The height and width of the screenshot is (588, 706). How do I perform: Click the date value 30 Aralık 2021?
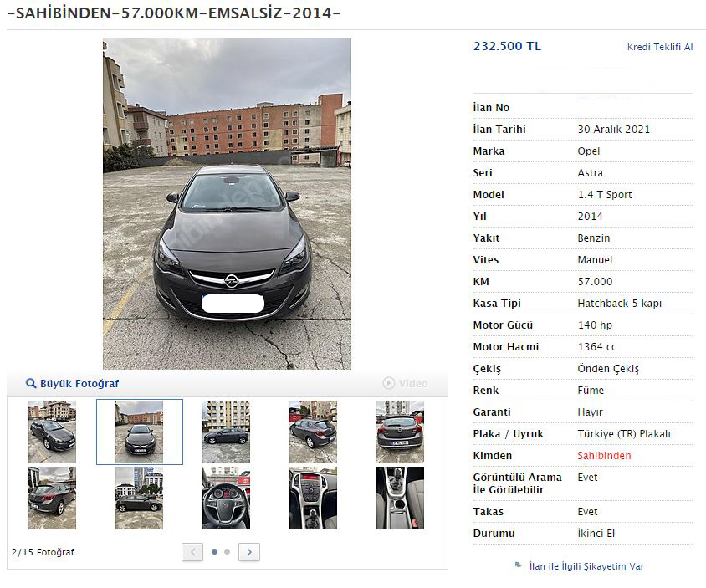614,130
